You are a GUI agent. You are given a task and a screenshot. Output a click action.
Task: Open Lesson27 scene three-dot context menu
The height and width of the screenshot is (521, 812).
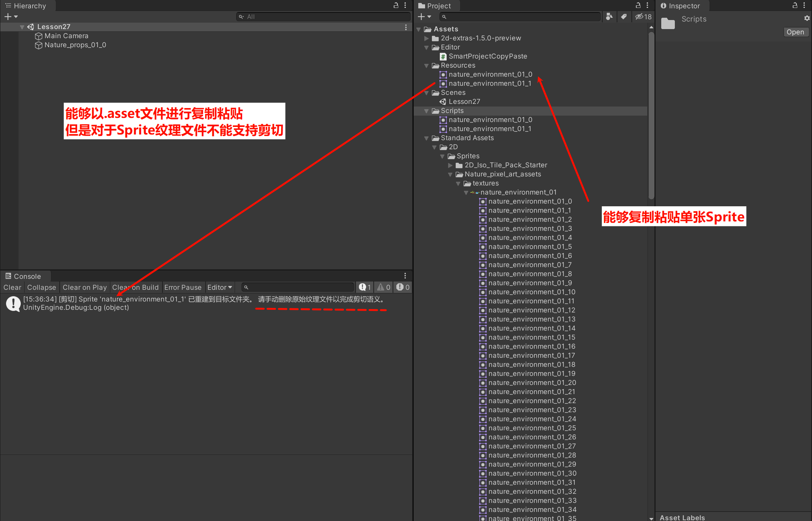click(406, 27)
